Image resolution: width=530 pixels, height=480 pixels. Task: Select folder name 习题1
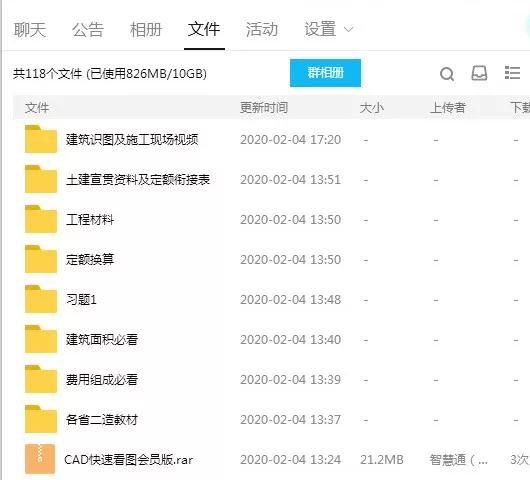click(x=81, y=299)
